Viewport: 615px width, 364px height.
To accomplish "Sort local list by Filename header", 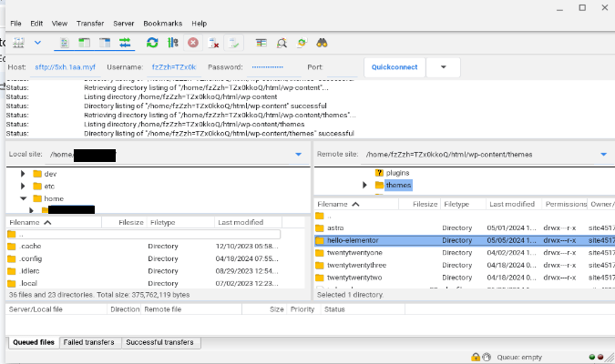I will pos(54,223).
